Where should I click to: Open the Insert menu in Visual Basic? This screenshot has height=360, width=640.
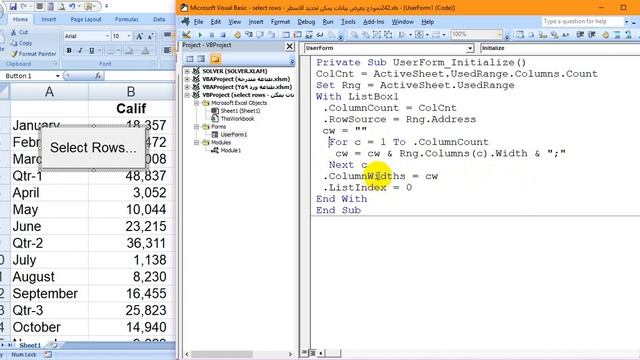[256, 22]
